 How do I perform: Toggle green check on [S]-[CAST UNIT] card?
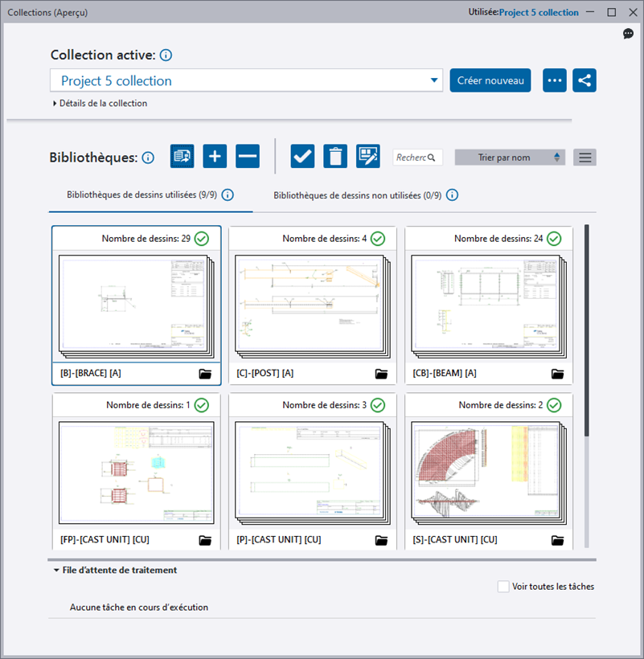coord(554,405)
